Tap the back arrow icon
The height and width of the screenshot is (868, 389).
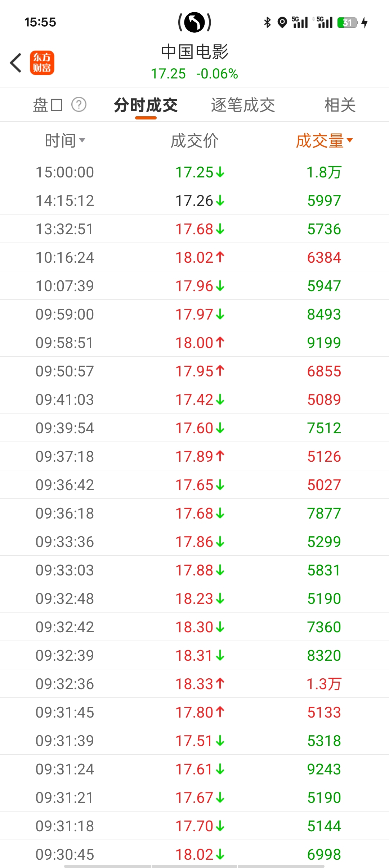point(16,63)
